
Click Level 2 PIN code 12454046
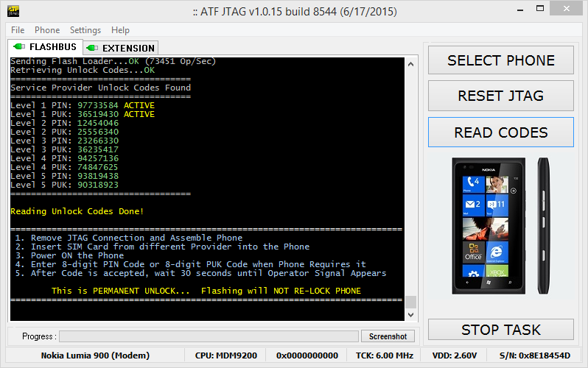[98, 124]
